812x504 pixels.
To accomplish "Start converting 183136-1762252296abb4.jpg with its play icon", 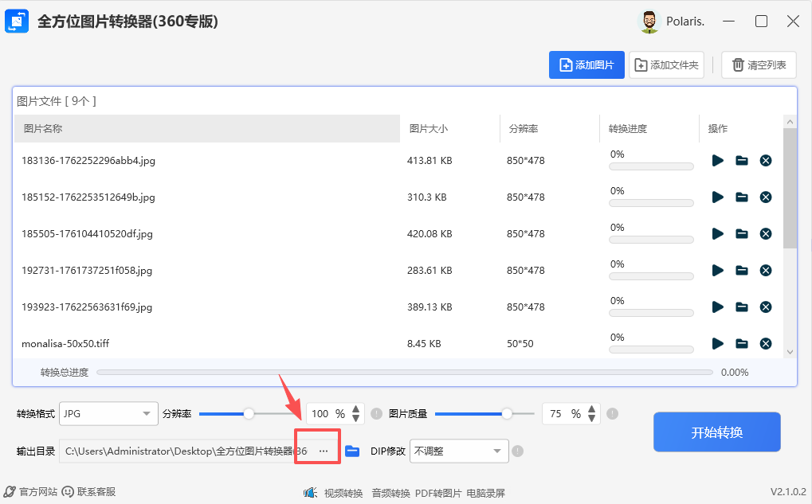I will click(x=716, y=160).
